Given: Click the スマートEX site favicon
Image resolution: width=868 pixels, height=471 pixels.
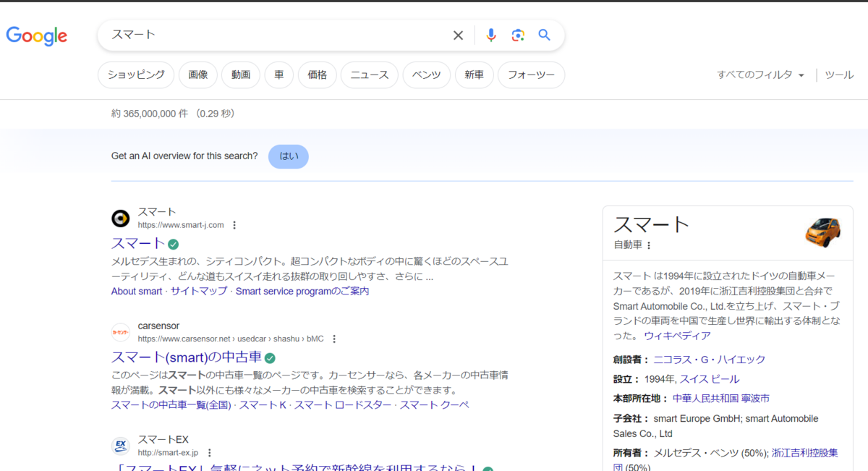Looking at the screenshot, I should (121, 446).
